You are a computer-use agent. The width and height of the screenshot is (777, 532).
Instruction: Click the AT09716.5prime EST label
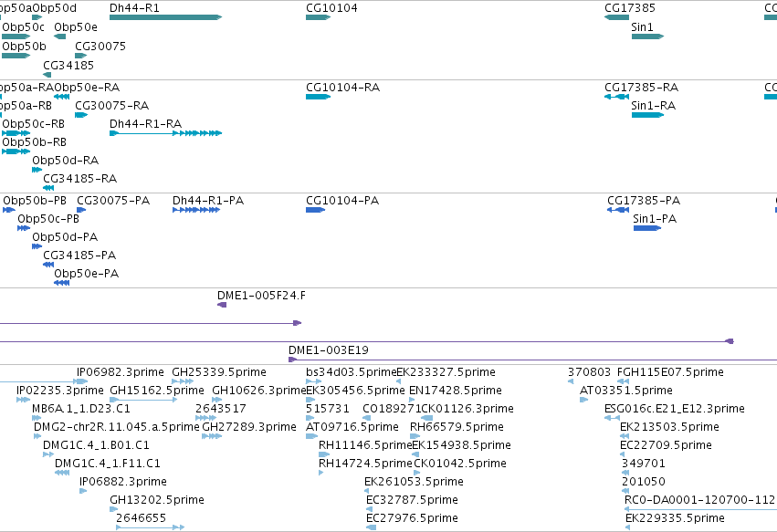[352, 427]
